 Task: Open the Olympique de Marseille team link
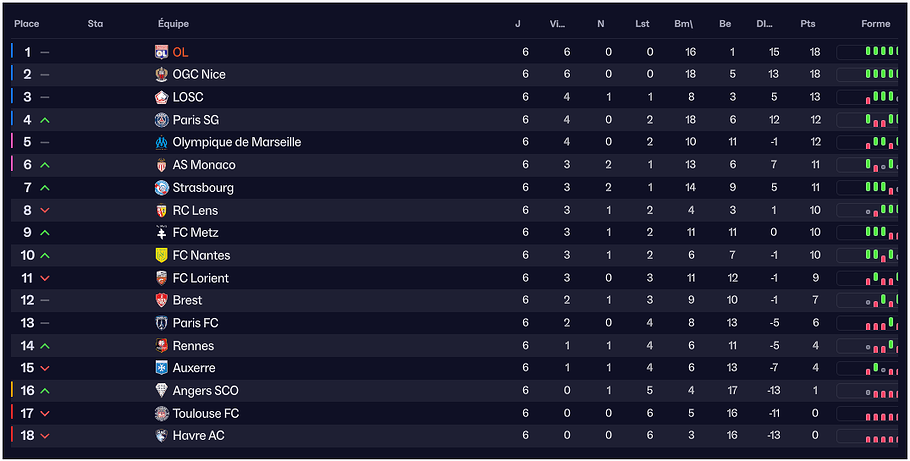tap(236, 142)
